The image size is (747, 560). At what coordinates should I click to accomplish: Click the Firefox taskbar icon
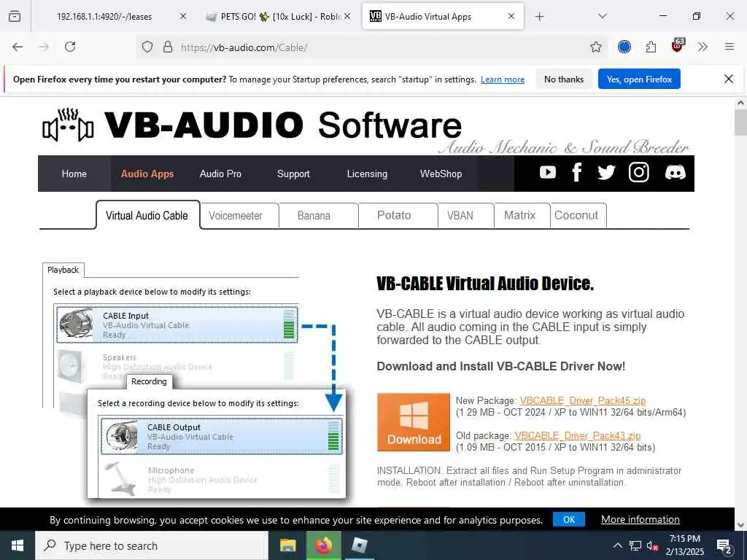pos(323,545)
